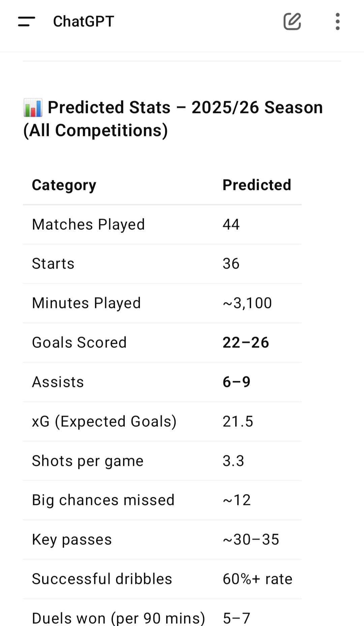Tap the Key passes ~30–35 value
The width and height of the screenshot is (364, 626).
pyautogui.click(x=251, y=540)
